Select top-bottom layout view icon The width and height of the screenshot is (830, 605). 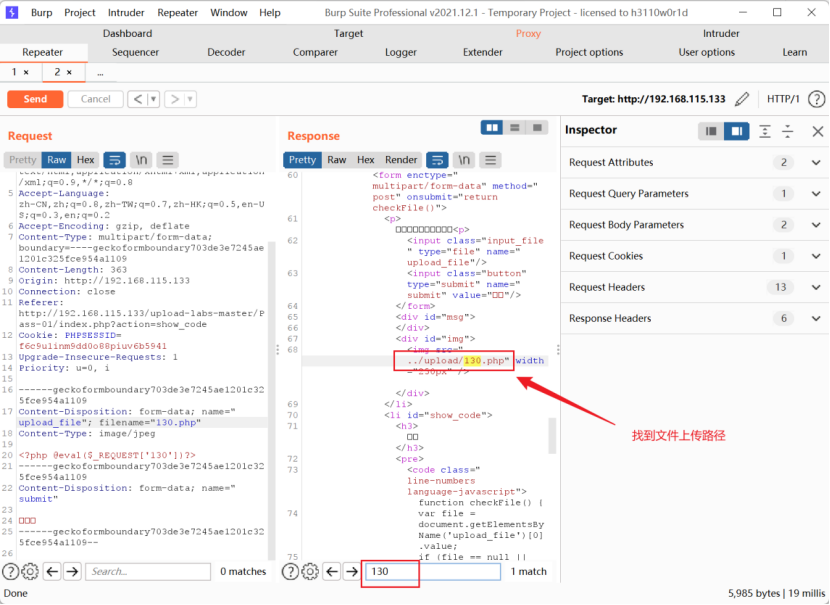click(515, 128)
